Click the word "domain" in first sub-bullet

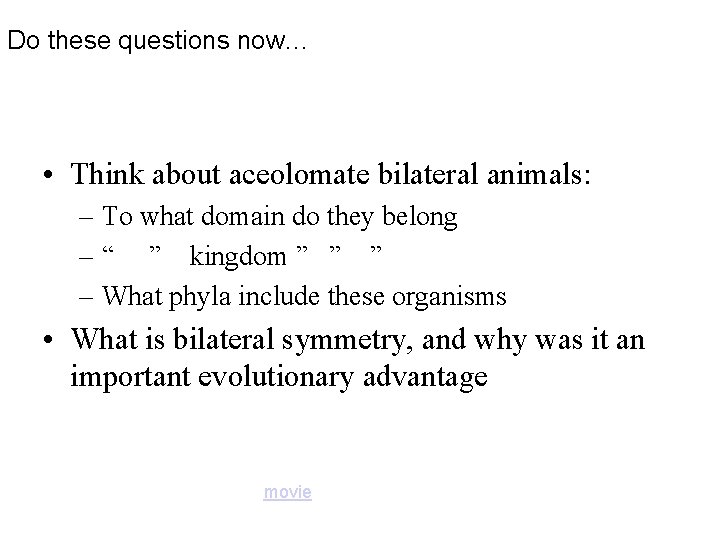[x=242, y=216]
